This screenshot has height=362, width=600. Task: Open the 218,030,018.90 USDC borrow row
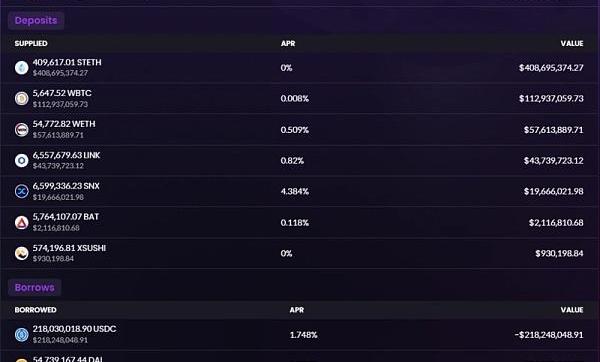point(300,335)
